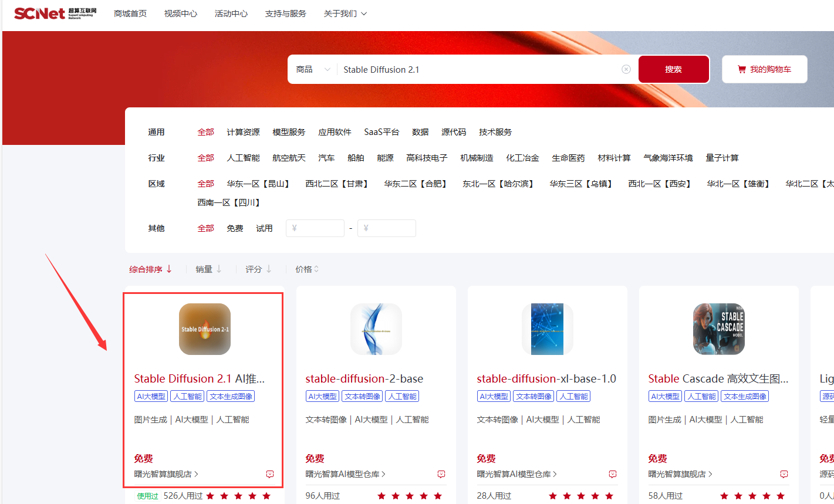Open the stable-diffusion-xl-base-1.0 product thumbnail
Screen dimensions: 834x504
pos(548,329)
